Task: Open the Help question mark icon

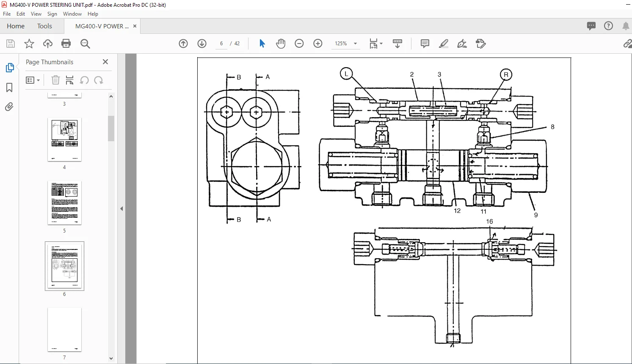Action: 608,26
